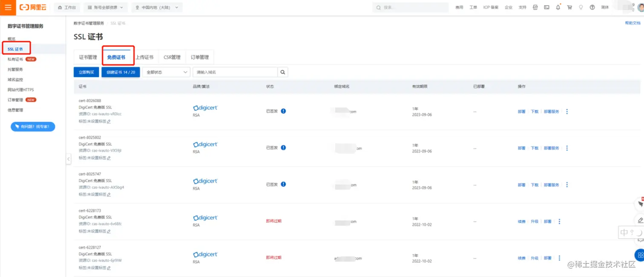The image size is (644, 277).
Task: Focus the 请输入域名 domain input
Action: pyautogui.click(x=235, y=72)
